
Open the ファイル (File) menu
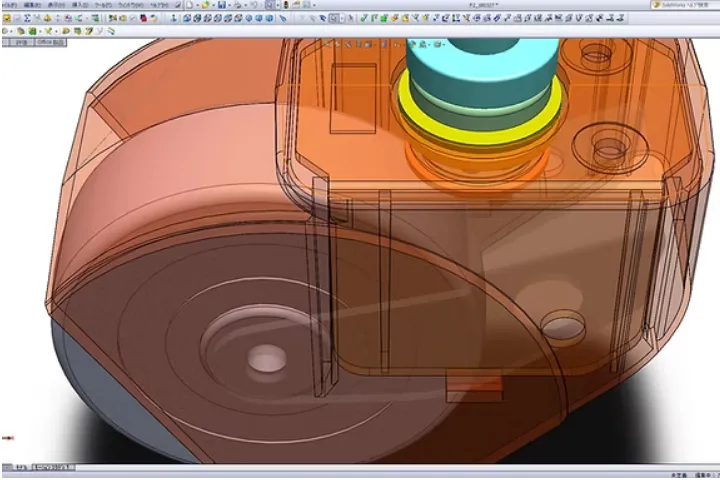[x=7, y=5]
